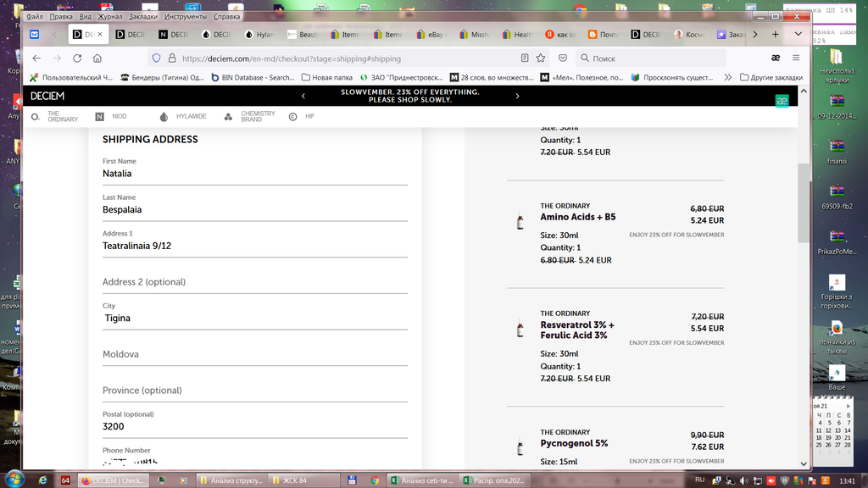Show next promo banner with right chevron
The width and height of the screenshot is (868, 488).
pos(517,96)
